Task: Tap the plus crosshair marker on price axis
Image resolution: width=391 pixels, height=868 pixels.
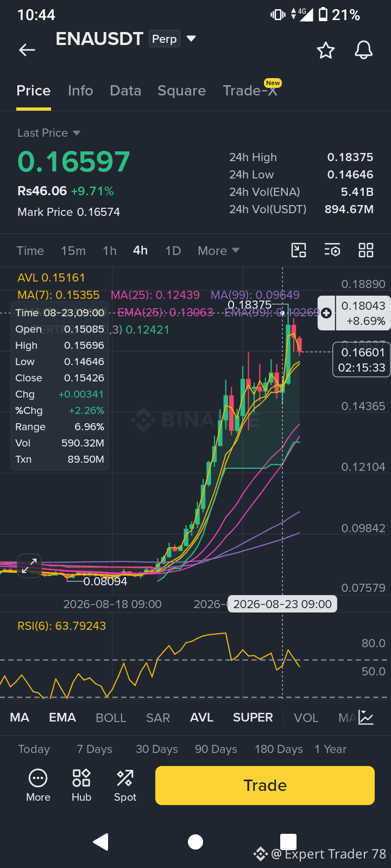Action: tap(326, 313)
